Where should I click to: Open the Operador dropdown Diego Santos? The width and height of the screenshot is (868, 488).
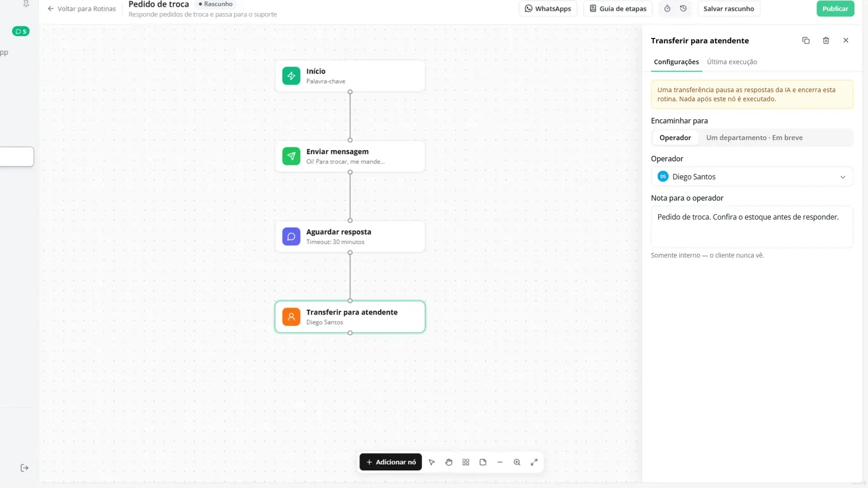click(752, 177)
